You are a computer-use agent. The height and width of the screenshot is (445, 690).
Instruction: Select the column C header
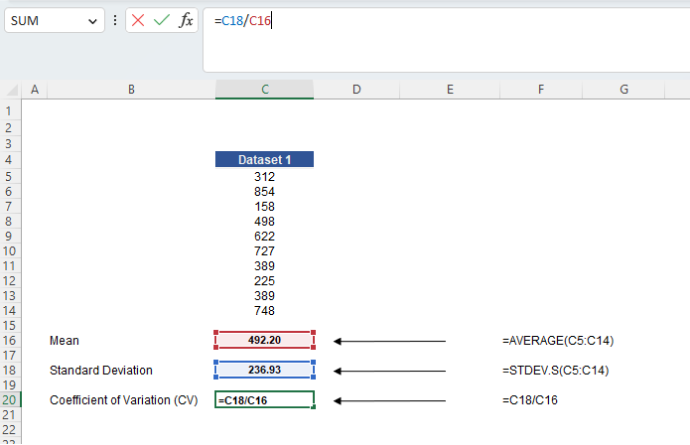(x=264, y=90)
